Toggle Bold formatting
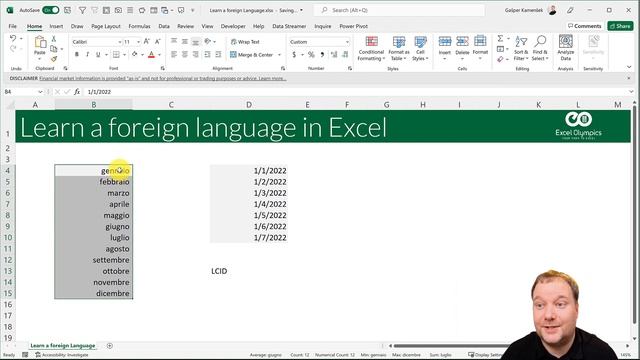The height and width of the screenshot is (360, 640). [76, 55]
